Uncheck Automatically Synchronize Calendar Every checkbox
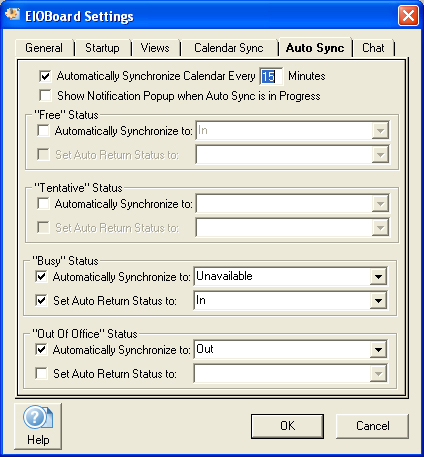 [x=45, y=76]
